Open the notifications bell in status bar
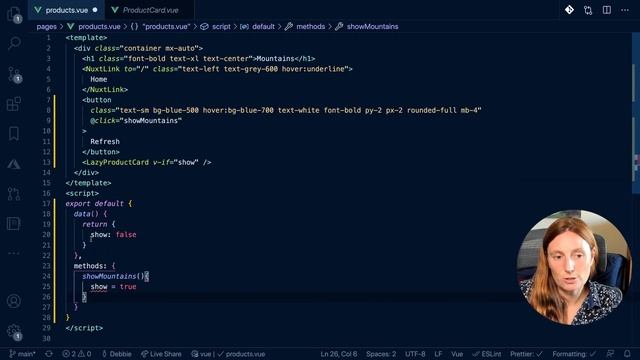 627,354
